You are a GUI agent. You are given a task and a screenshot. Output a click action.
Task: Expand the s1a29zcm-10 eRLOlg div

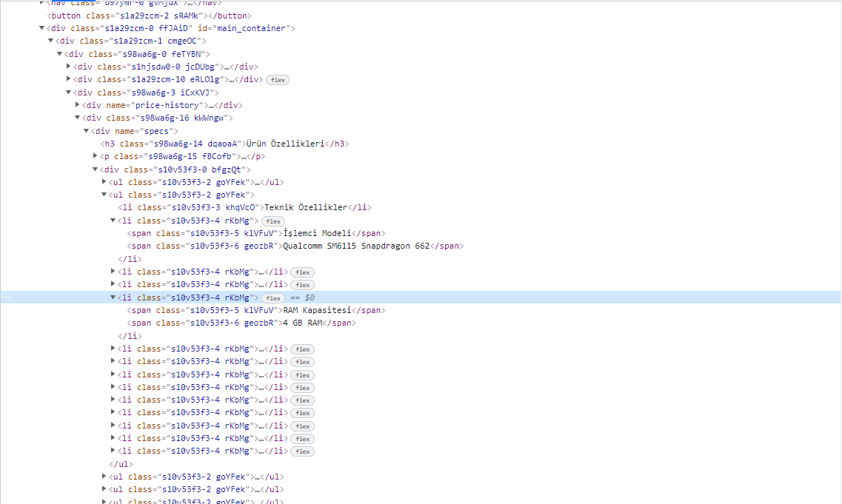[68, 79]
